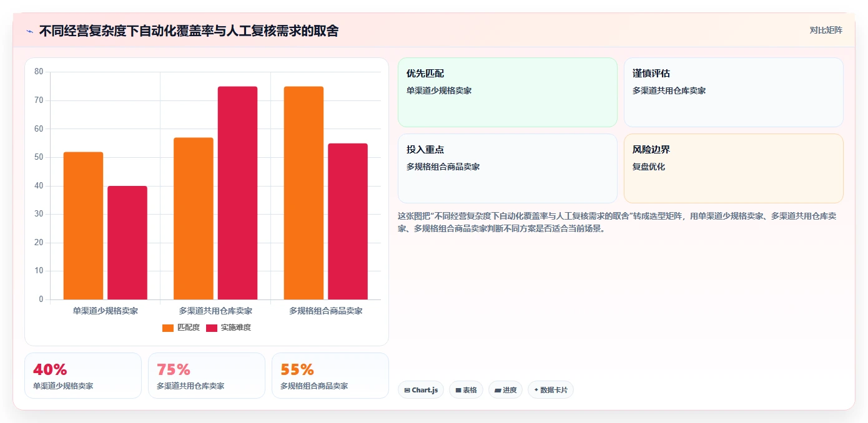Select the 投入重点 matrix card
The width and height of the screenshot is (868, 423).
[x=508, y=168]
